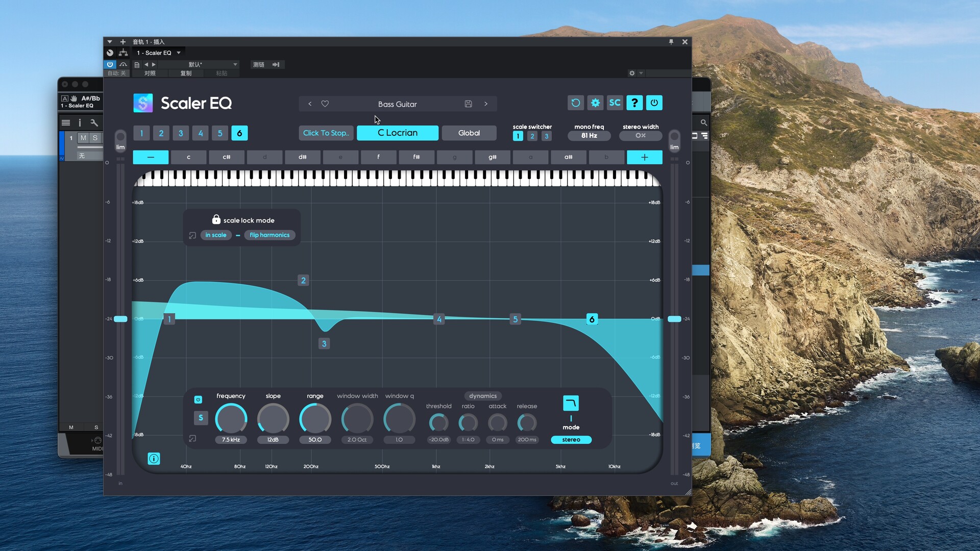Select band tab 2
Image resolution: width=980 pixels, height=551 pixels.
click(161, 133)
